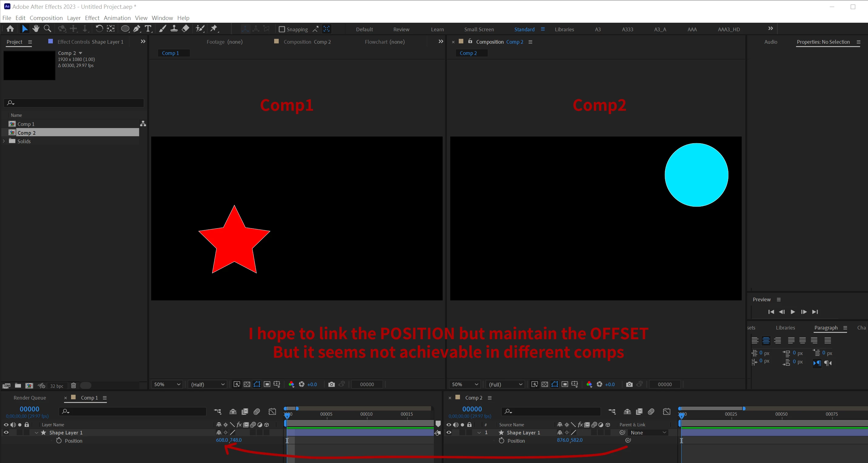Switch to the Libraries workspace
This screenshot has width=868, height=463.
point(564,29)
